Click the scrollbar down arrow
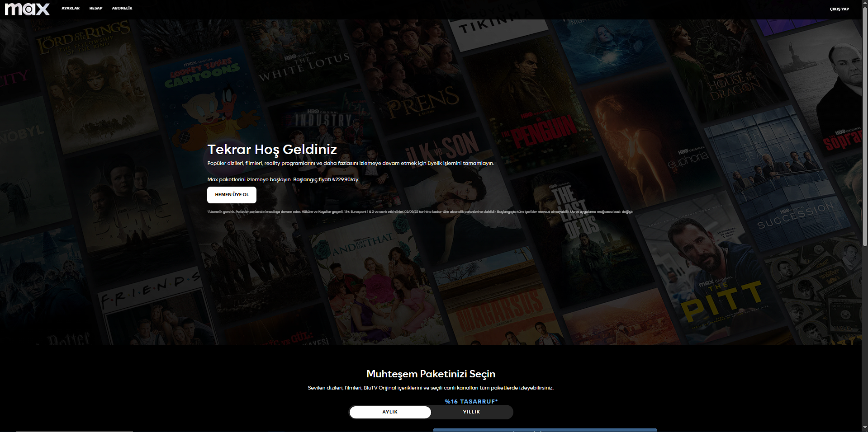The height and width of the screenshot is (432, 868). 865,428
